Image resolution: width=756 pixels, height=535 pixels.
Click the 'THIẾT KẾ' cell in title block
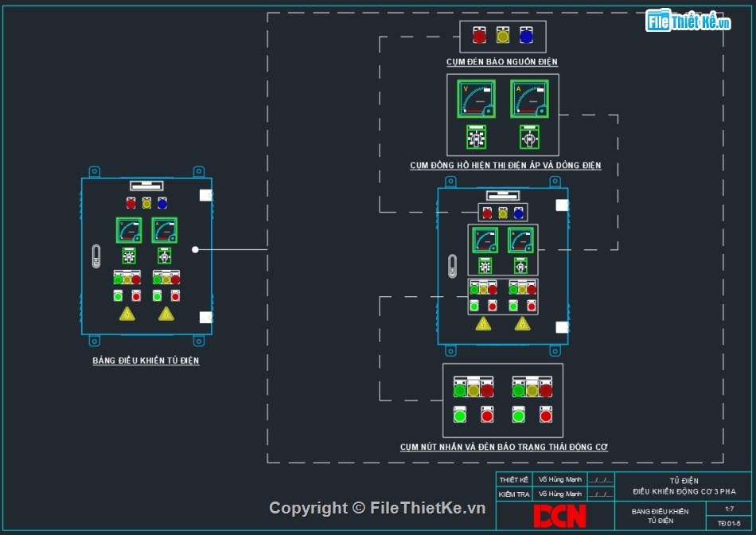click(x=514, y=479)
